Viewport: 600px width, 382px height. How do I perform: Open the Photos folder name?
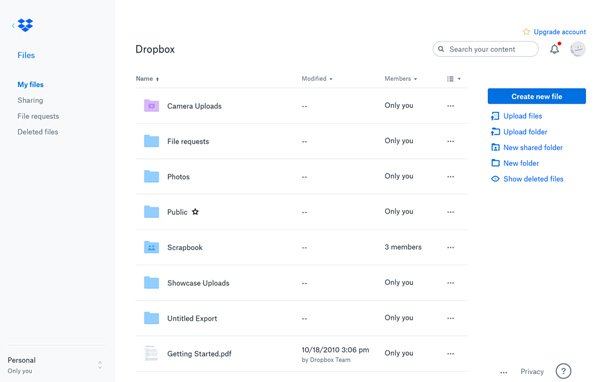178,176
